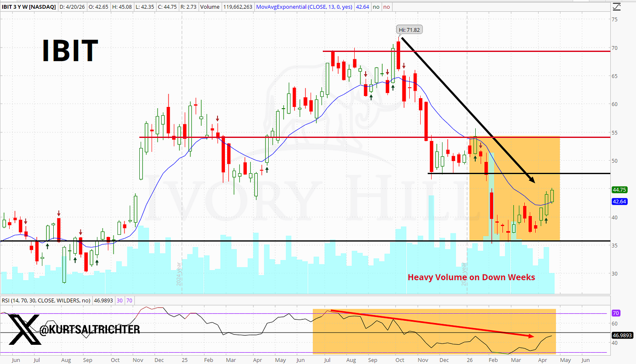The image size is (636, 364).
Task: Click the D: 4/20/26 date readout
Action: coord(72,7)
